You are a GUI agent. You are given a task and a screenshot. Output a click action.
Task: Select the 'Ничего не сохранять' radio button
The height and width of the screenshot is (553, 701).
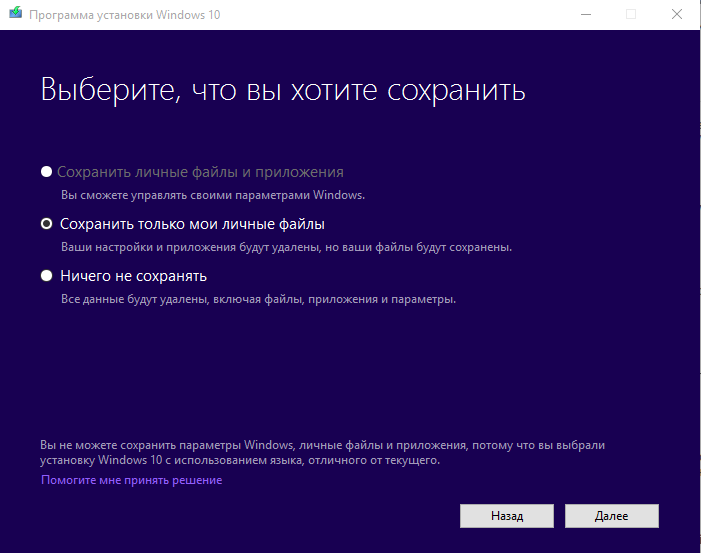click(46, 275)
